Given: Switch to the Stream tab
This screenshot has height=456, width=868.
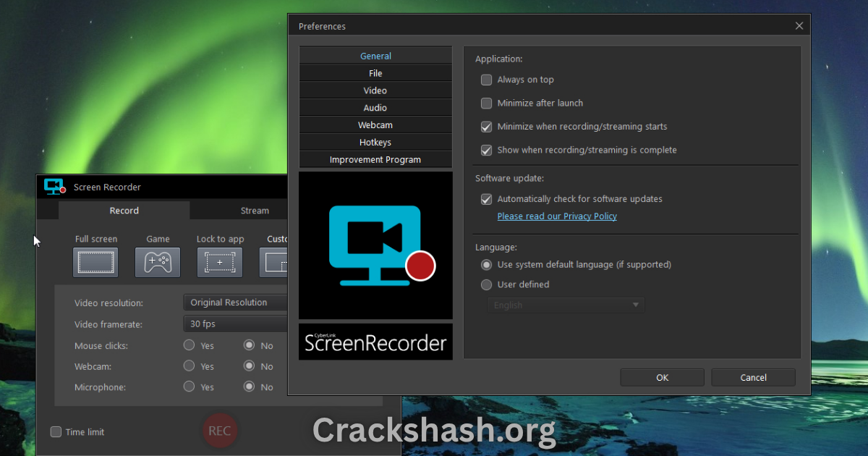Looking at the screenshot, I should point(255,211).
